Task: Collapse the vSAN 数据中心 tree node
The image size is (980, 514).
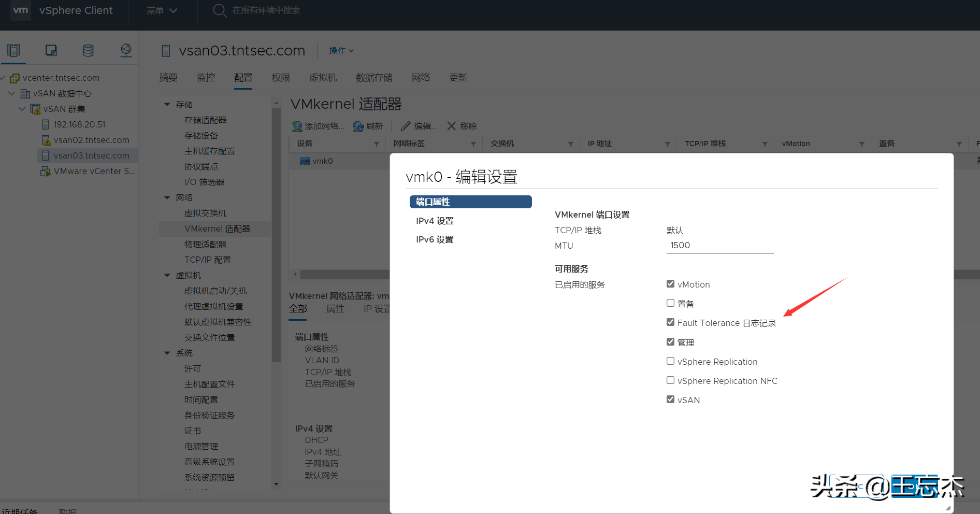Action: pos(12,94)
